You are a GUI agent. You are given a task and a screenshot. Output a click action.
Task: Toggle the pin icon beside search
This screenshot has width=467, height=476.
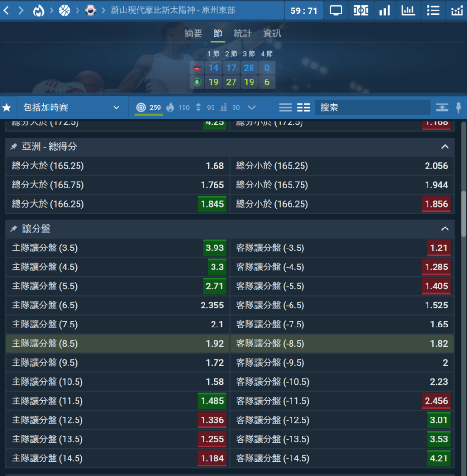click(x=458, y=108)
